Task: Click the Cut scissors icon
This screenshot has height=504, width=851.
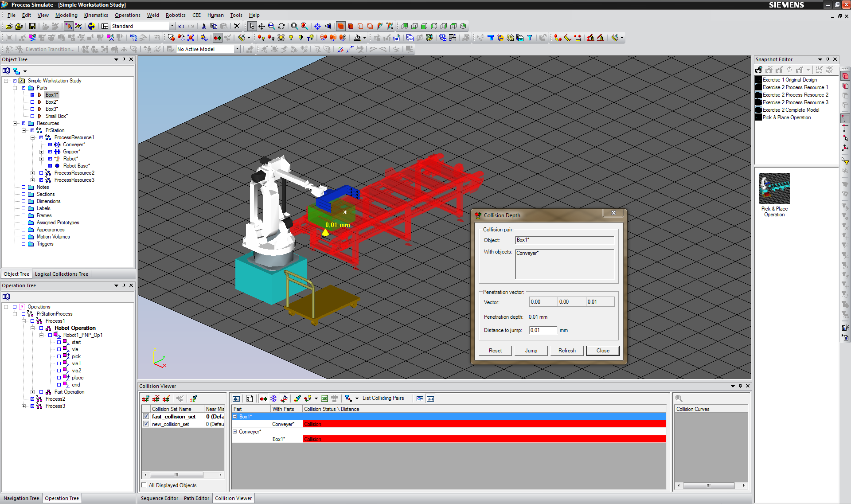Action: (204, 26)
